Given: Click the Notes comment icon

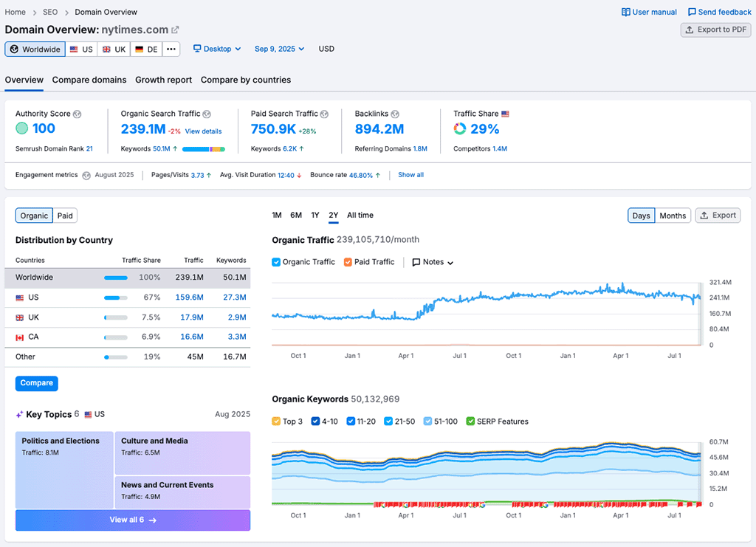Looking at the screenshot, I should click(x=416, y=262).
